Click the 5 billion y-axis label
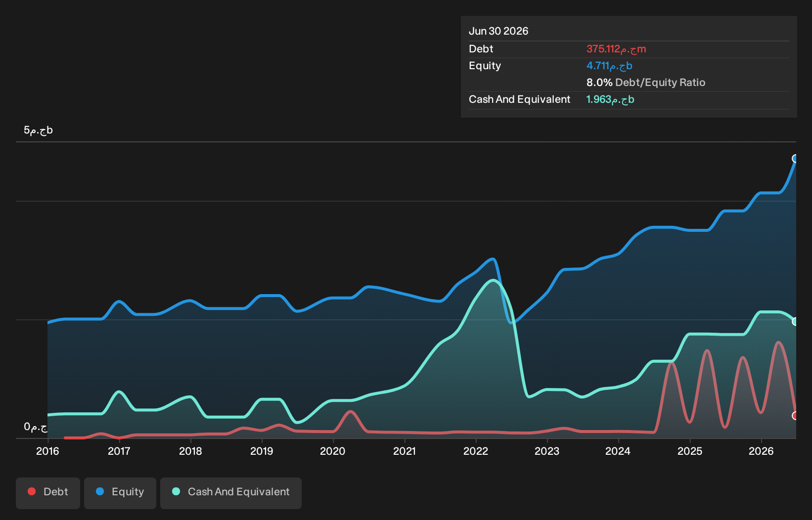 [38, 130]
